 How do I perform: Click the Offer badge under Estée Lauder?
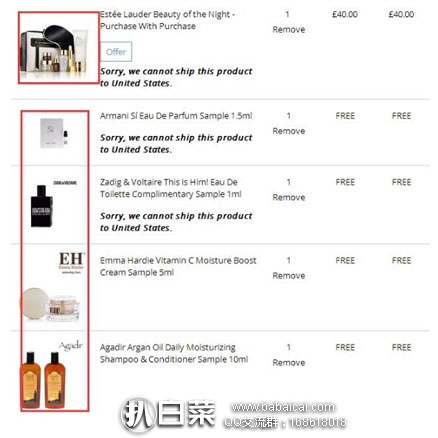click(116, 52)
